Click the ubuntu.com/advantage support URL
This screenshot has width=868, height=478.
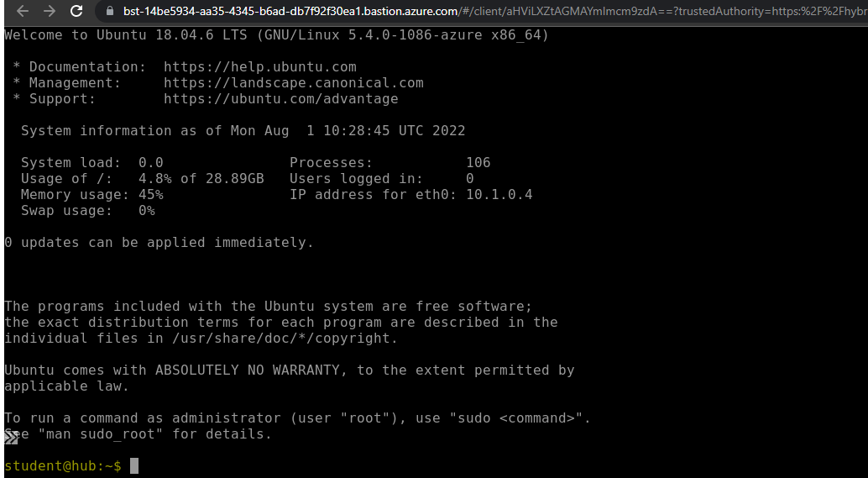[280, 99]
